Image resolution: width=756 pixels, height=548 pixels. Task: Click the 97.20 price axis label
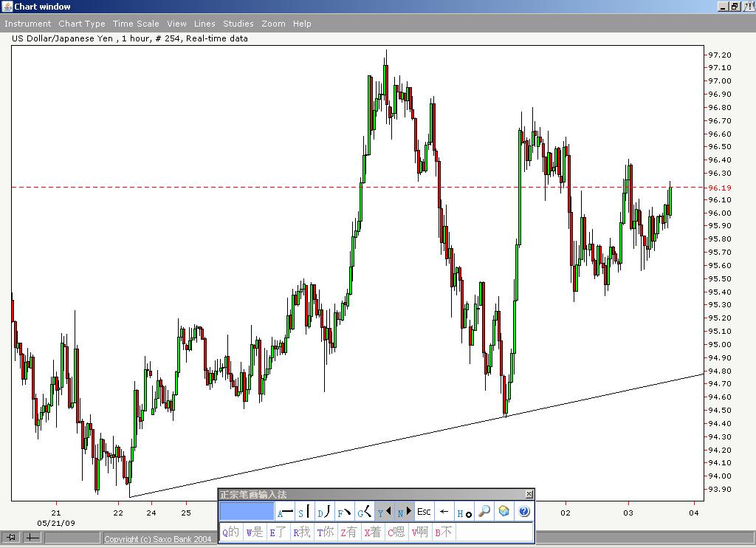pos(720,55)
